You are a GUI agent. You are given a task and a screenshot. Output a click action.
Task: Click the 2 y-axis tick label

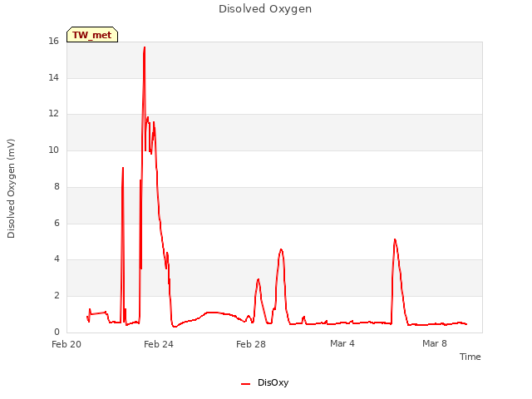pos(57,296)
